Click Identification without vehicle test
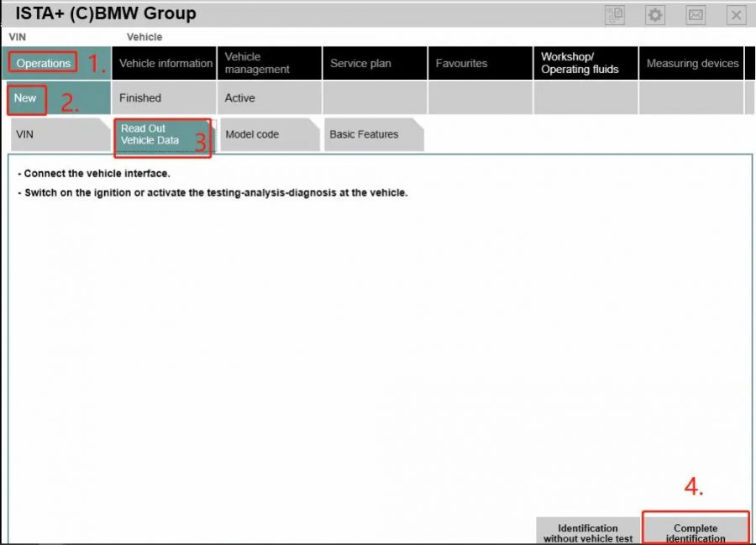756x545 pixels. point(587,532)
